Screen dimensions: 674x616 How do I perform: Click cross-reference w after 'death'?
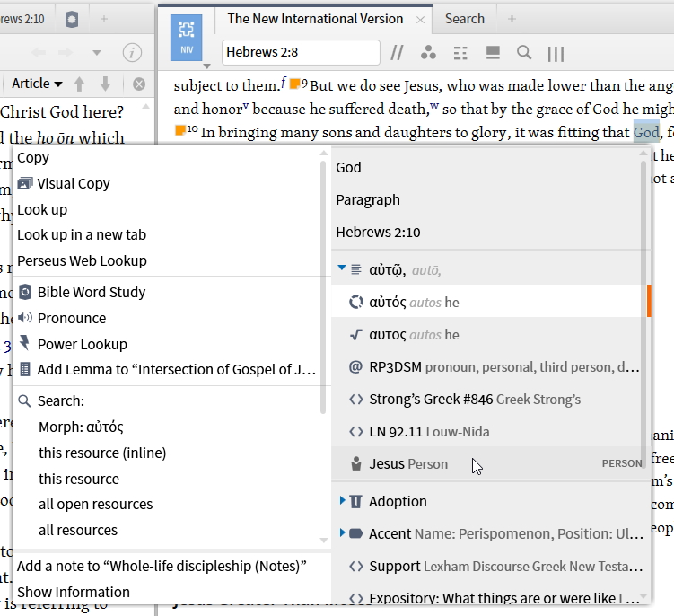tap(434, 106)
